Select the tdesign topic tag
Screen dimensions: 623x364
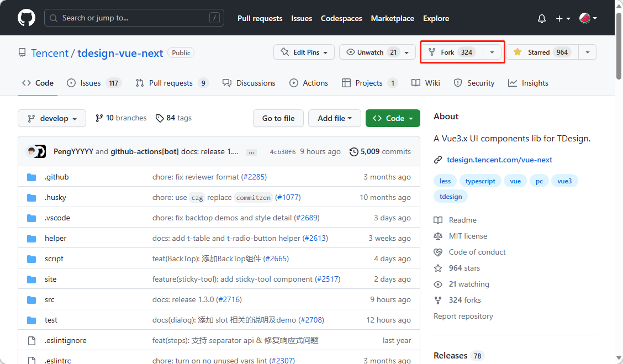(x=451, y=196)
